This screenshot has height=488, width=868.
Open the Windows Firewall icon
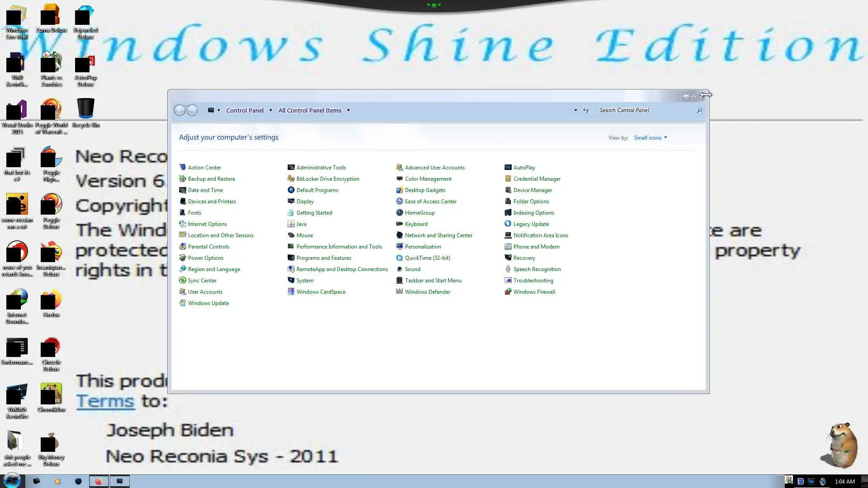point(508,292)
